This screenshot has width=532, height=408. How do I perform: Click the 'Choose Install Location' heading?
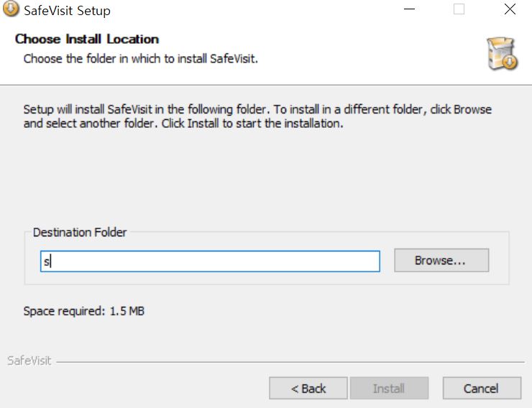tap(87, 39)
